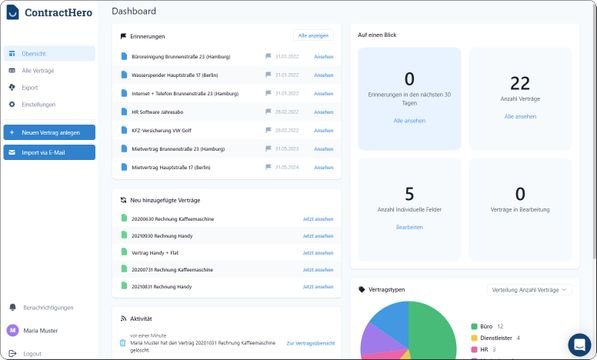The width and height of the screenshot is (597, 360).
Task: Click the ContractHero logo icon
Action: click(13, 12)
